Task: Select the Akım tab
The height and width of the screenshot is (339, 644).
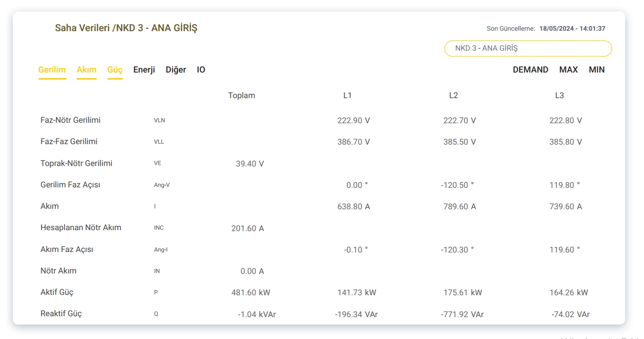Action: point(86,70)
